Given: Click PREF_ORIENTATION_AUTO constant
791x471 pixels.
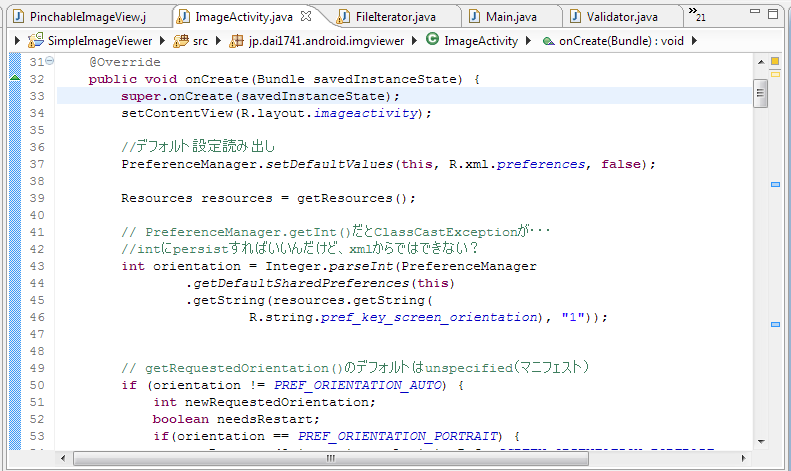Looking at the screenshot, I should pos(358,385).
